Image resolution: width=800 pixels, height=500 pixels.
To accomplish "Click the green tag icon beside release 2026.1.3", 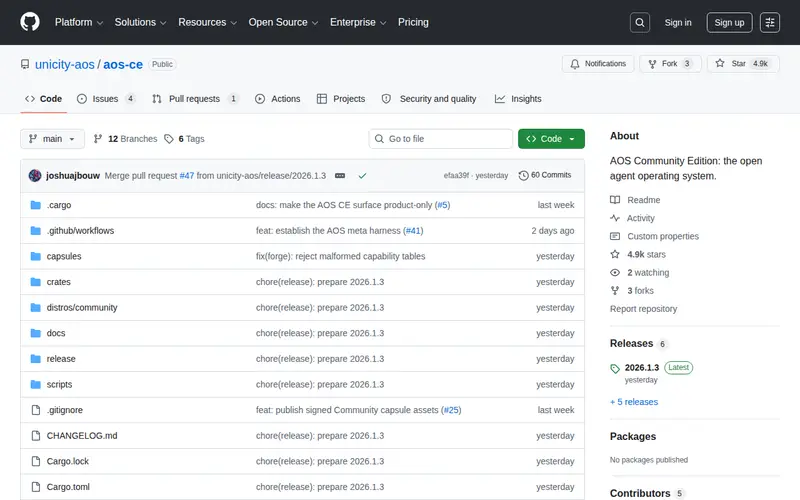I will pos(615,368).
